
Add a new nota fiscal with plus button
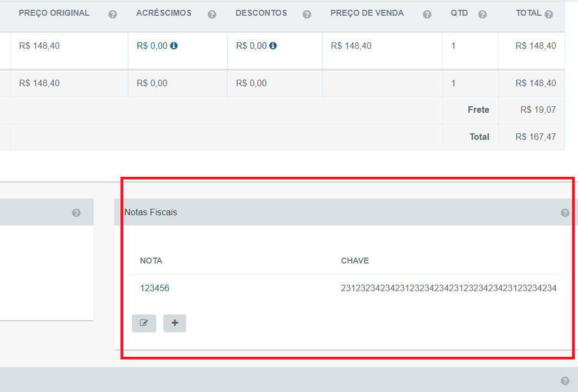point(175,323)
